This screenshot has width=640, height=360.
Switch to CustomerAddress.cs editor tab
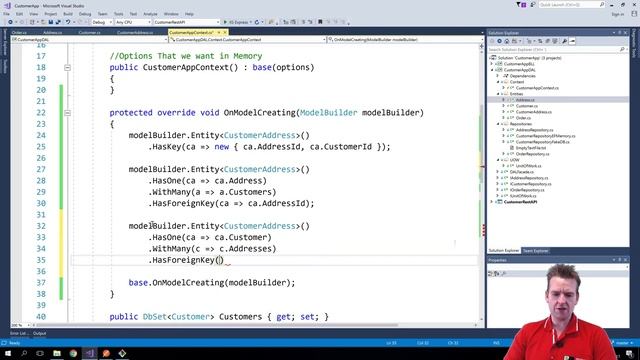tap(135, 33)
